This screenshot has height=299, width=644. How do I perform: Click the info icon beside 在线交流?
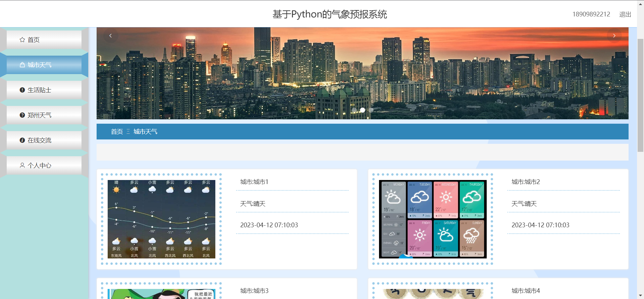[22, 140]
